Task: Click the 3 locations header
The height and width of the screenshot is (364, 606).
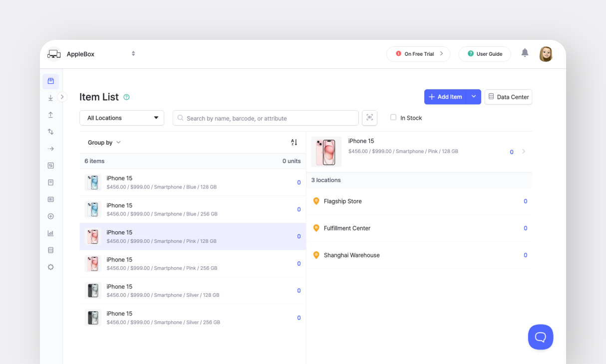Action: [326, 180]
